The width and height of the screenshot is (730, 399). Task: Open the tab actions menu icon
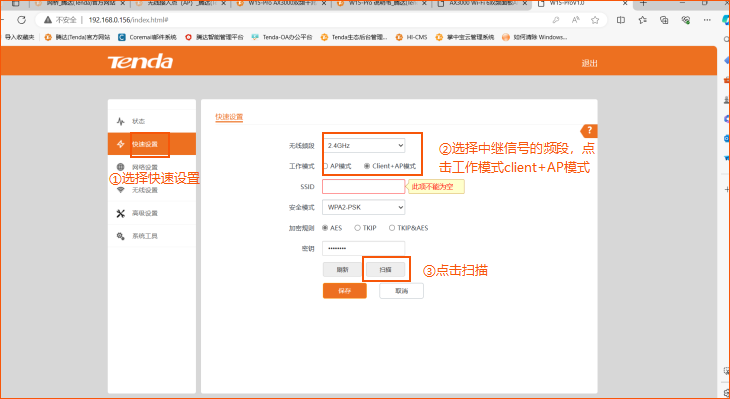[15, 3]
